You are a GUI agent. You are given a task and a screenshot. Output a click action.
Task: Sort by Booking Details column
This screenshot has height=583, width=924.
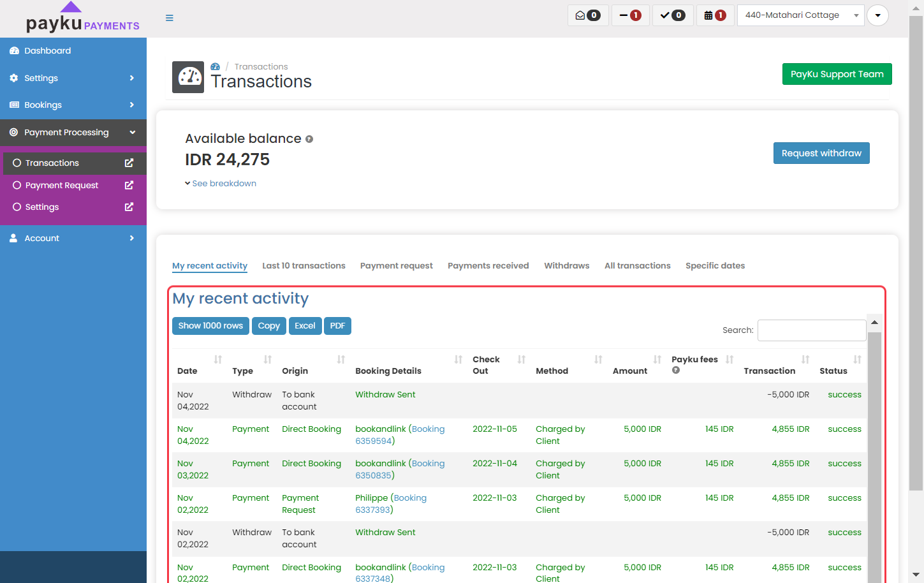pyautogui.click(x=409, y=365)
